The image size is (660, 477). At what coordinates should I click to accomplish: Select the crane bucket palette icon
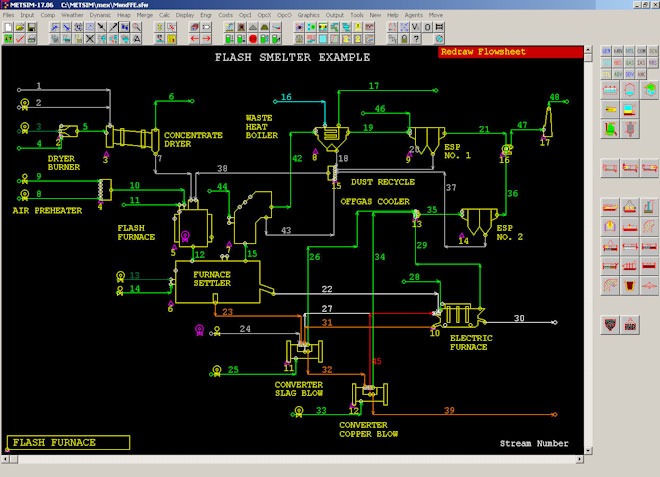[630, 325]
